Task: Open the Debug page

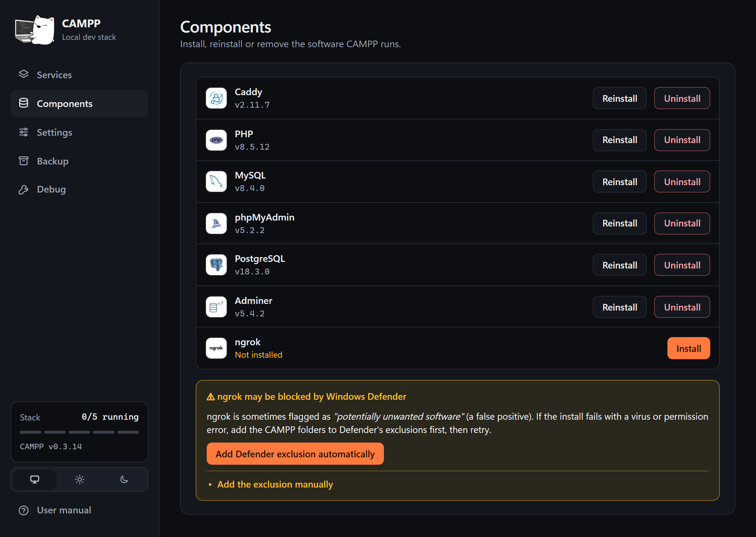Action: tap(79, 189)
